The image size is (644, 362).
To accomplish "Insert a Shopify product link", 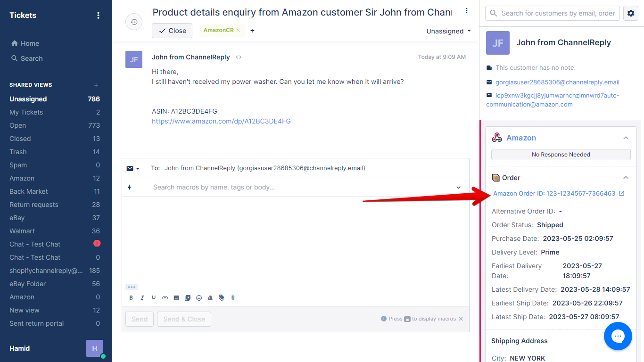I will [210, 298].
